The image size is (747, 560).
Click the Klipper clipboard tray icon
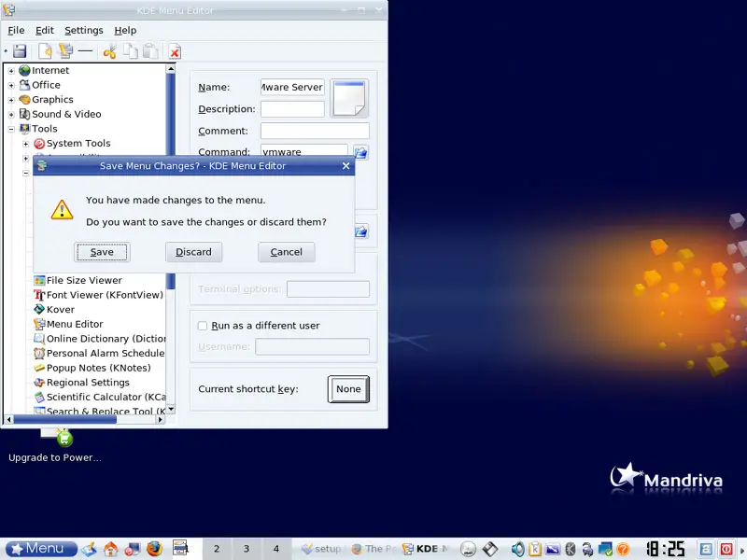tap(535, 549)
